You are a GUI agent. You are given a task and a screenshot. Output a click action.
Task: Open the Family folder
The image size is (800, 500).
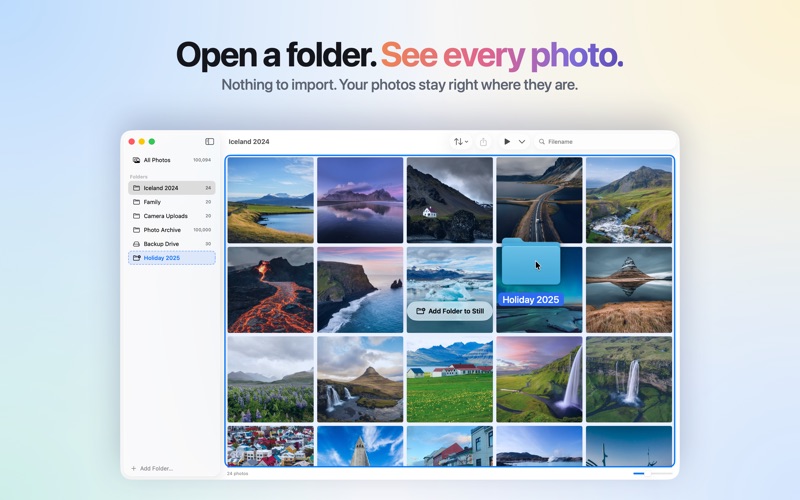(171, 202)
